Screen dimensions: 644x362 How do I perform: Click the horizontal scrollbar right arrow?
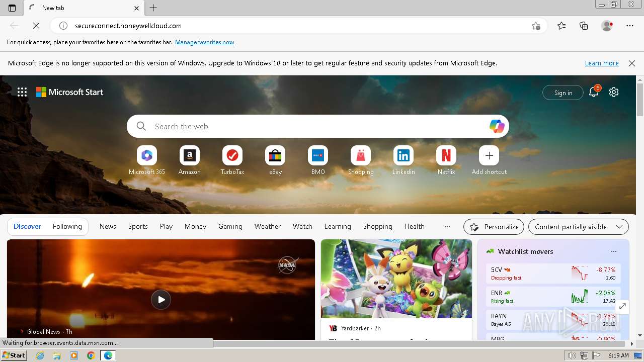[x=632, y=344]
